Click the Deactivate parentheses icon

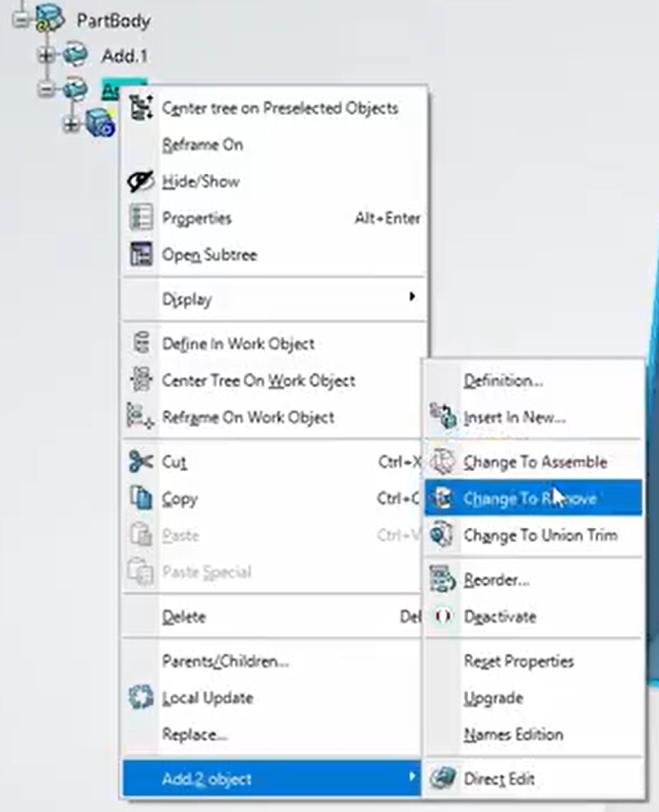tap(443, 616)
